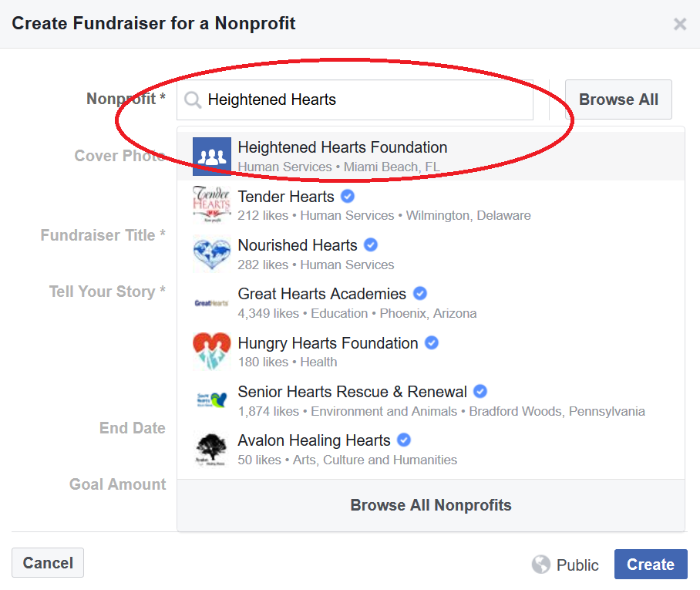Click the search magnifier icon in Nonprofit field
Viewport: 700px width, 590px height.
[x=193, y=100]
